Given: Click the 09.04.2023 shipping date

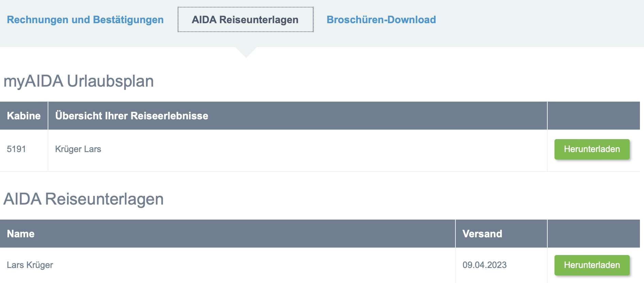Looking at the screenshot, I should 484,265.
